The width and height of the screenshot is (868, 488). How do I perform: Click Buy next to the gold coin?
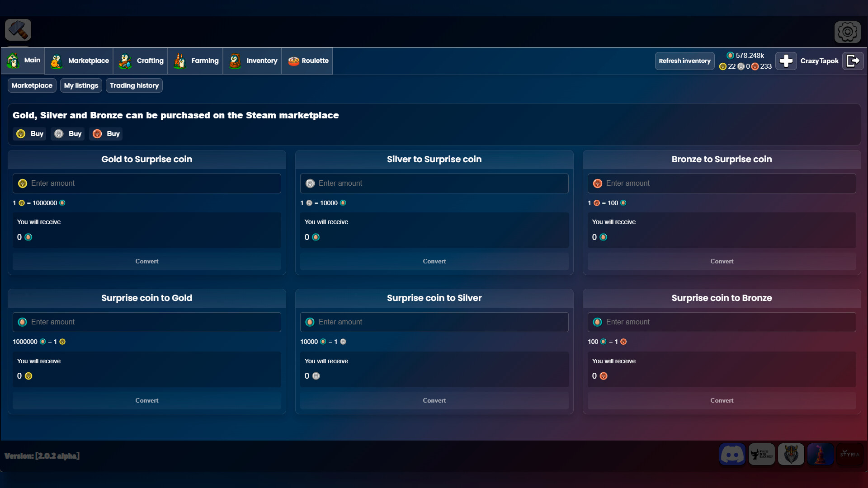point(29,134)
